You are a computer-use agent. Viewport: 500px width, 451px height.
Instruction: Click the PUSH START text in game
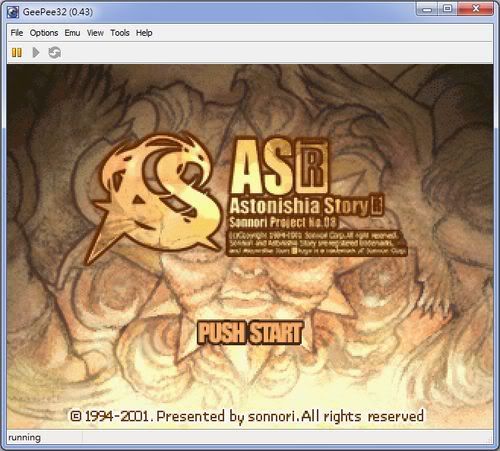tap(250, 332)
